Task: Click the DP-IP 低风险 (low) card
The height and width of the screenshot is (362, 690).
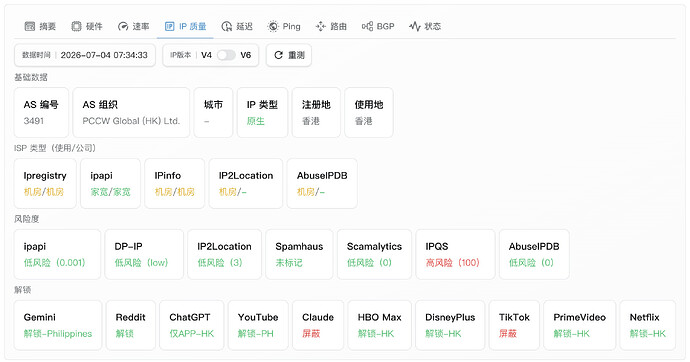Action: [144, 254]
